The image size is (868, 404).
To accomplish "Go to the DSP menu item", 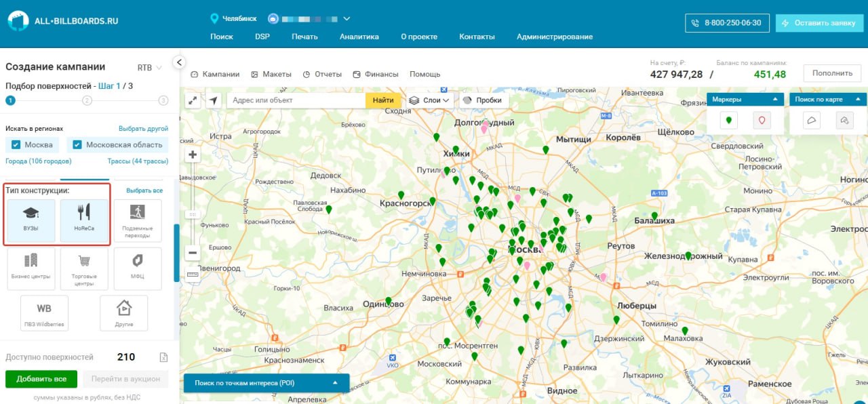I will pyautogui.click(x=262, y=37).
